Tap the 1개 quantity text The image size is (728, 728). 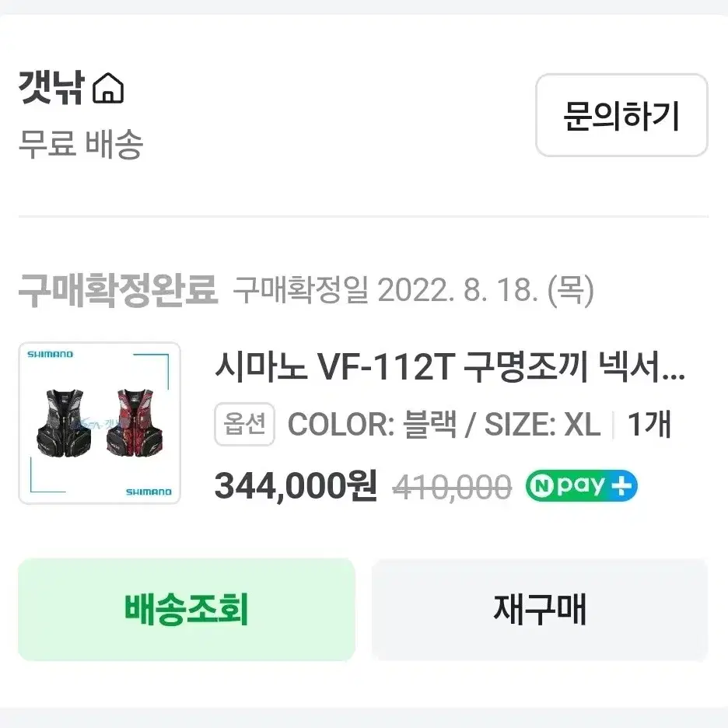[x=649, y=425]
